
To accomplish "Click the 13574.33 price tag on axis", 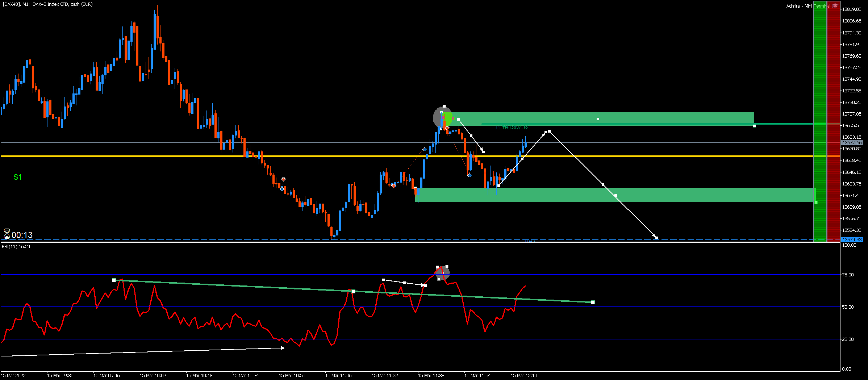I will pyautogui.click(x=852, y=239).
